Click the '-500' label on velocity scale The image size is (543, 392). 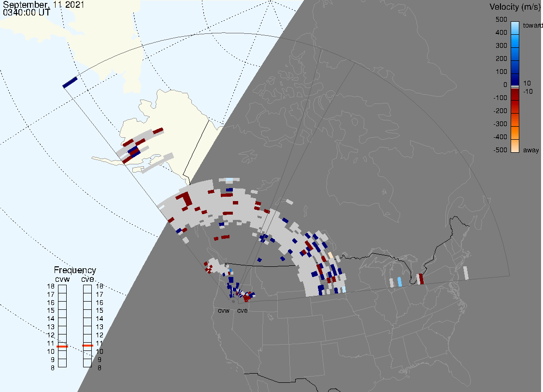click(500, 150)
